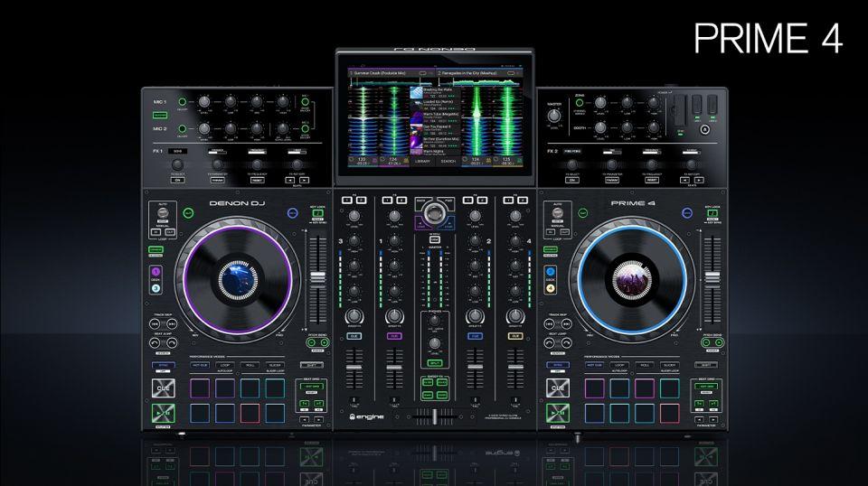Image resolution: width=868 pixels, height=486 pixels.
Task: Toggle headphone Split button
Action: 435,363
